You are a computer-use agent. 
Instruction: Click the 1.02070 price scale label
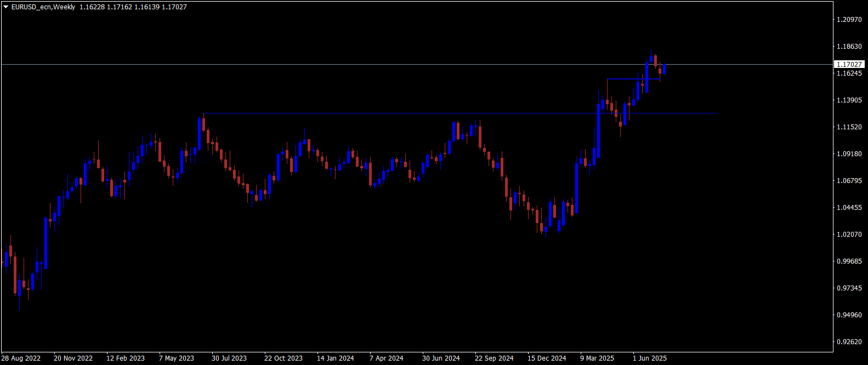[849, 235]
